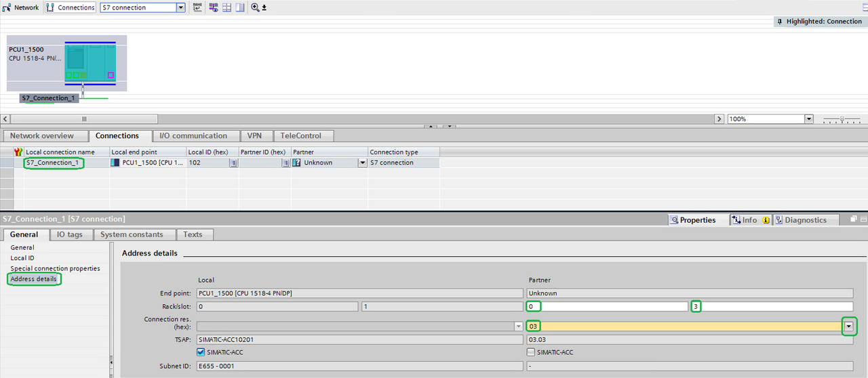Open the Partner connection resource dropdown arrow
Screen dimensions: 868x378
[848, 327]
